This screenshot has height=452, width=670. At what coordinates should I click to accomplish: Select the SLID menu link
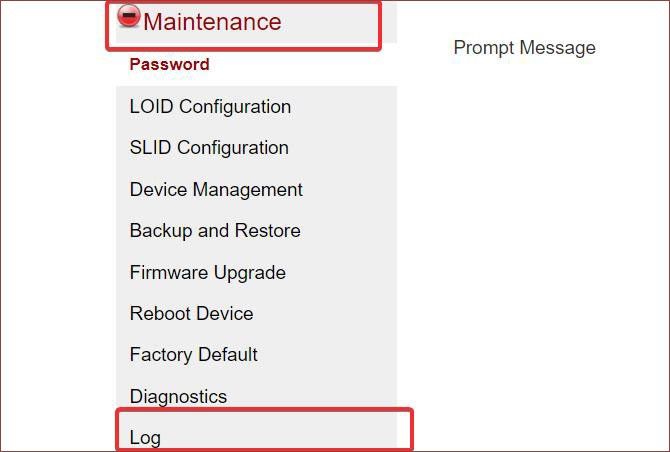[x=209, y=148]
